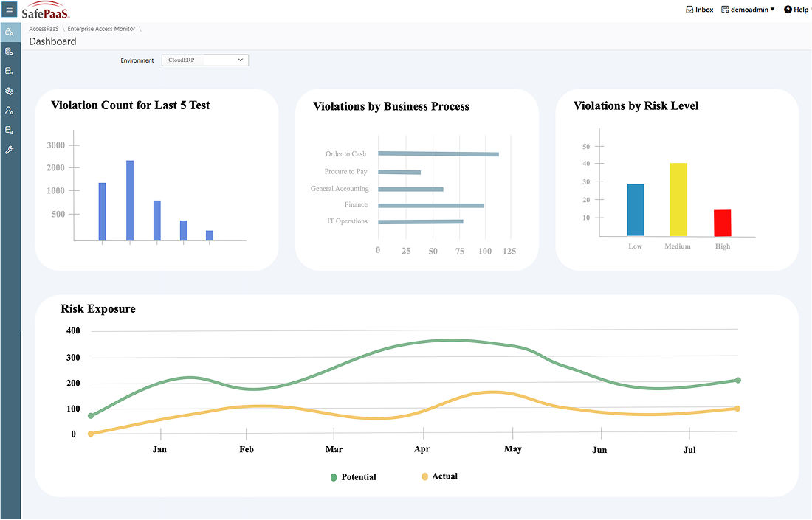Click the yellow Actual legend marker
Viewport: 812px width, 520px height.
point(424,476)
